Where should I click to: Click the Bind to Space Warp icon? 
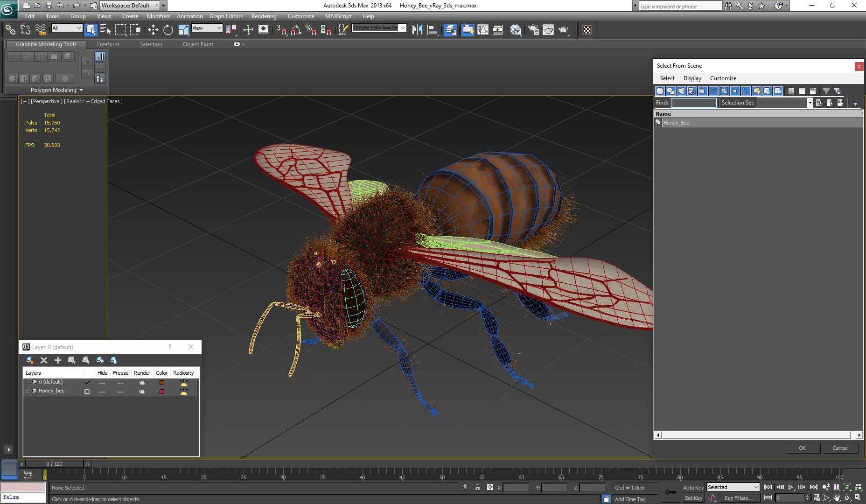[x=41, y=30]
